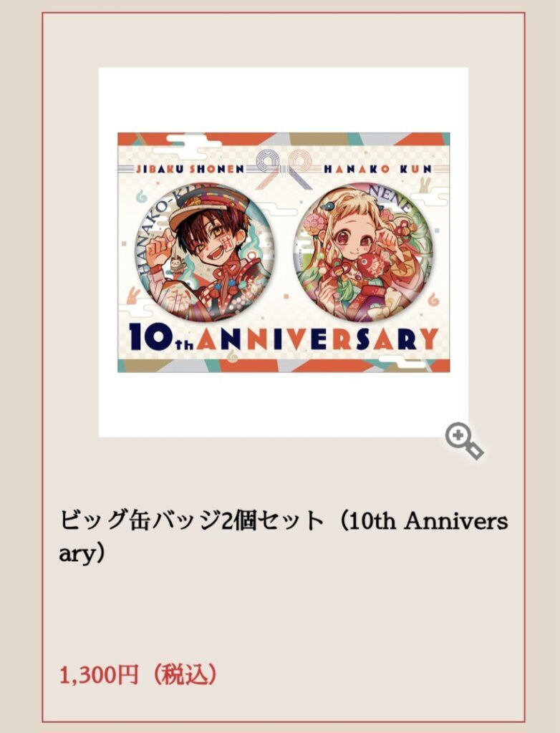This screenshot has width=560, height=733.
Task: Open the ビッグ缶バッジ2個セット product title
Action: tap(284, 537)
